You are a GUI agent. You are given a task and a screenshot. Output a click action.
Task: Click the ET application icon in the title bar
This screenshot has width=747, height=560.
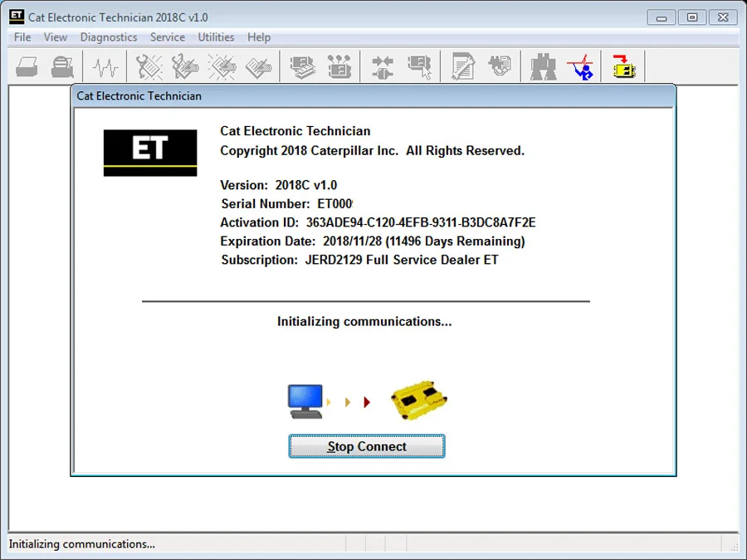[x=17, y=17]
